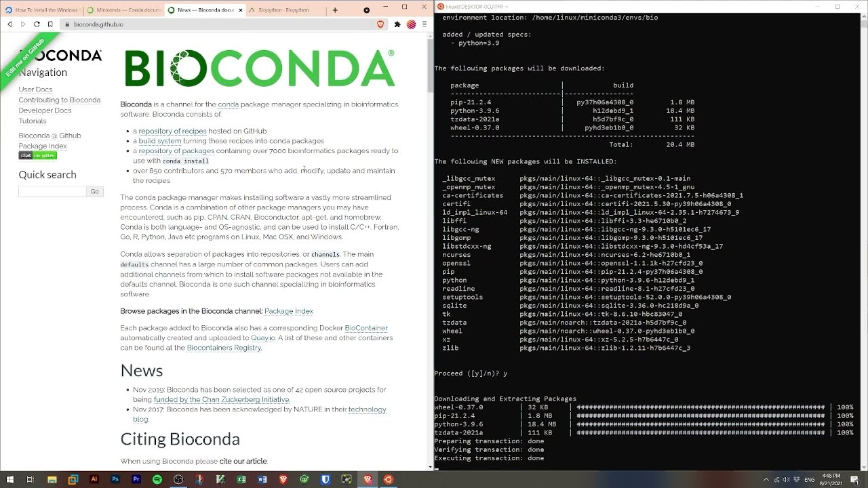
Task: Switch to the Miniconda — Conda documentation tab
Action: click(x=123, y=10)
